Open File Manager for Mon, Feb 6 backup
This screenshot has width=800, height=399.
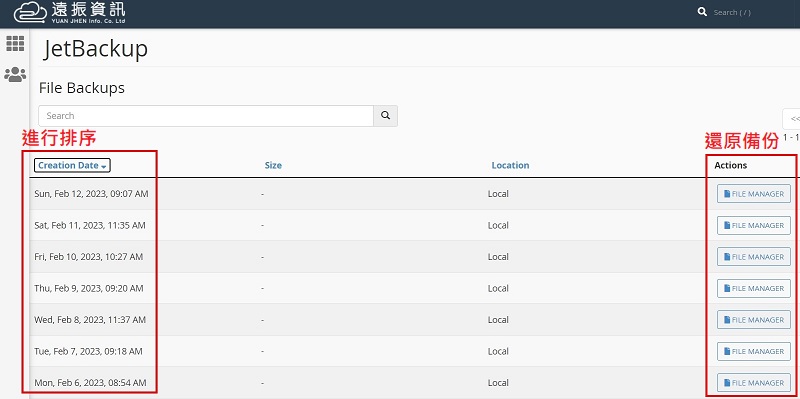pyautogui.click(x=754, y=383)
